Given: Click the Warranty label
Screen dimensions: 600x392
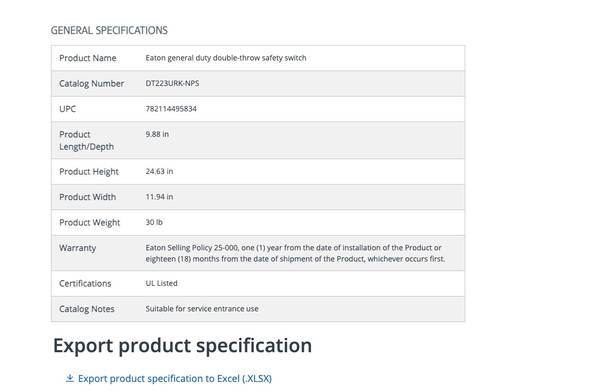Looking at the screenshot, I should [78, 248].
